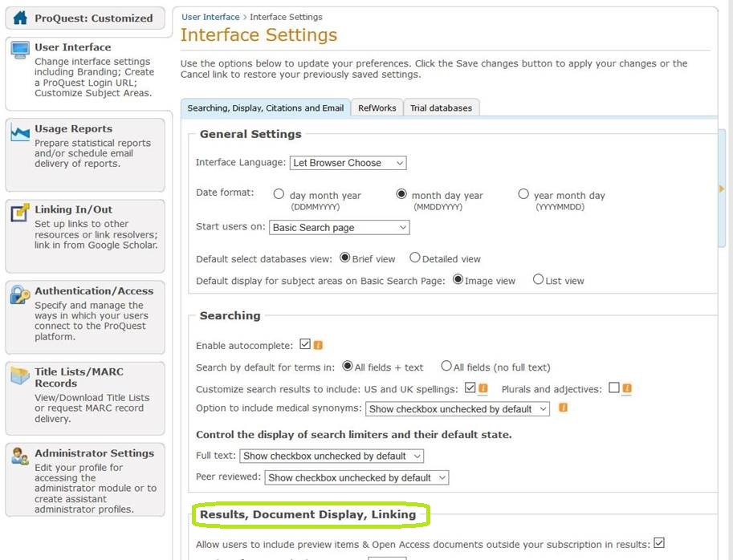Click the Authentication/Access lock and key icon
The height and width of the screenshot is (560, 733).
click(x=20, y=294)
